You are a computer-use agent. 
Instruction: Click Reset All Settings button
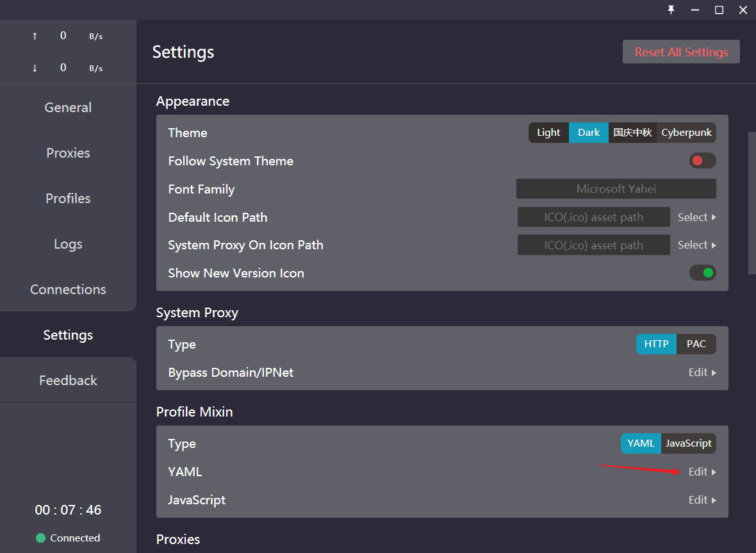pos(681,52)
